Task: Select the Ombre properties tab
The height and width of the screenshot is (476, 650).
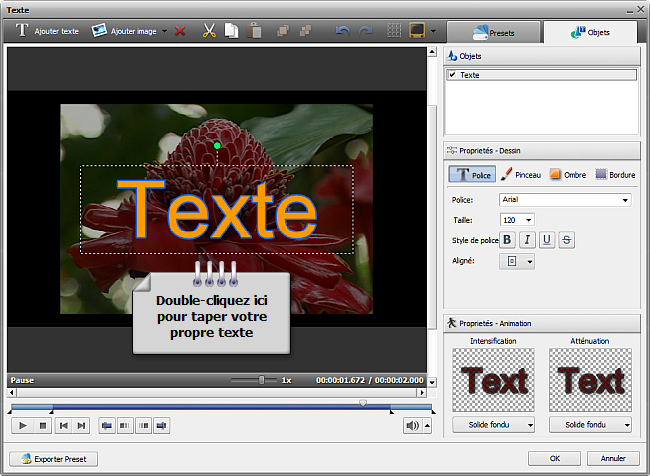Action: pyautogui.click(x=567, y=174)
